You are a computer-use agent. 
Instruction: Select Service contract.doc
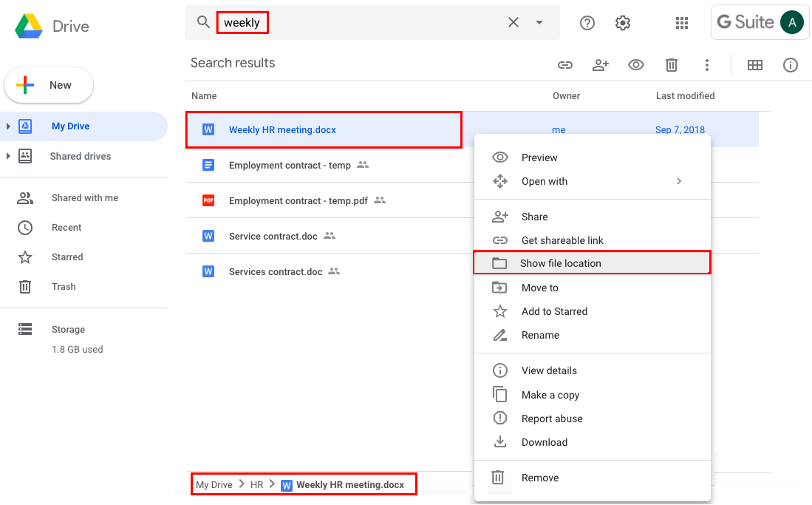[273, 237]
